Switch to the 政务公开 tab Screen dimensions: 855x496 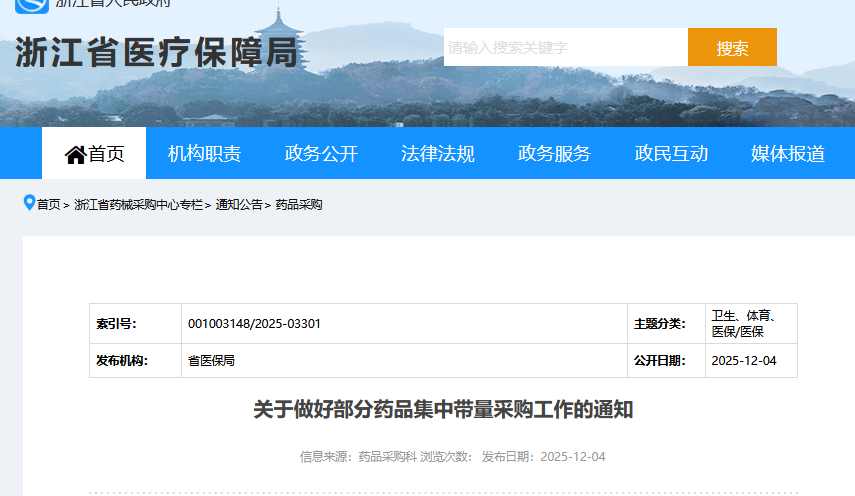click(321, 153)
